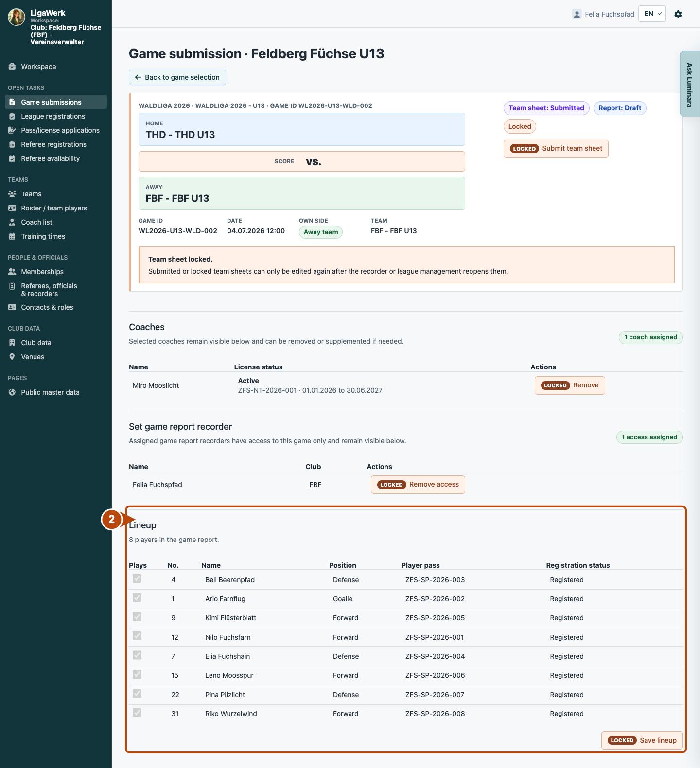Click Remove access for Felia Fuchspfad
The height and width of the screenshot is (768, 700).
[x=418, y=485]
